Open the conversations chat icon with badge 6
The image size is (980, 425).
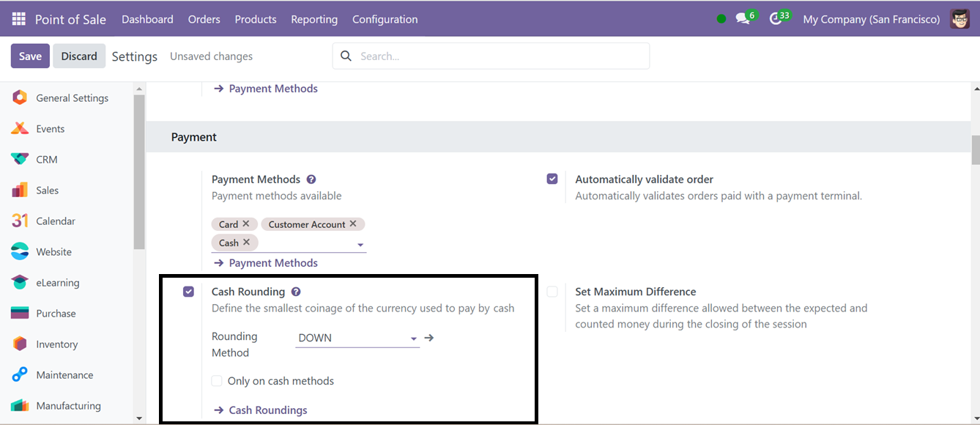(744, 18)
